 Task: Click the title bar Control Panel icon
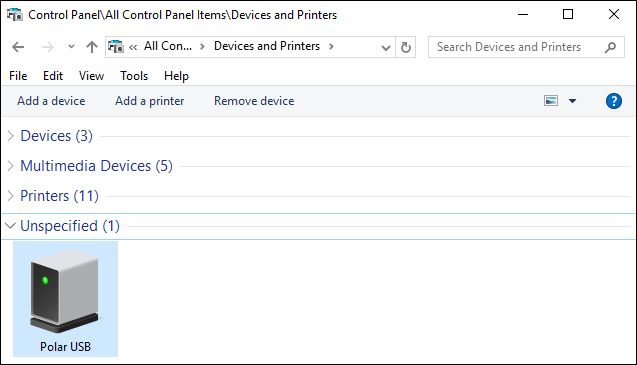coord(15,15)
